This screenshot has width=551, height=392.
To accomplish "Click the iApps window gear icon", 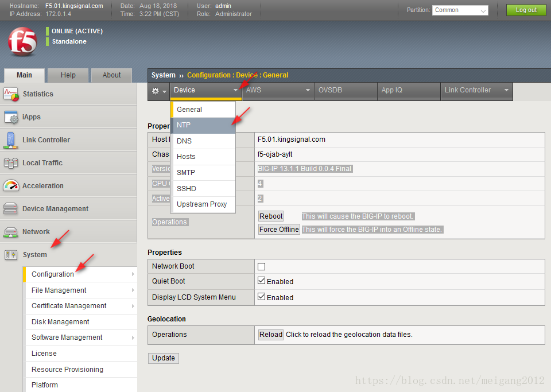I will (11, 117).
